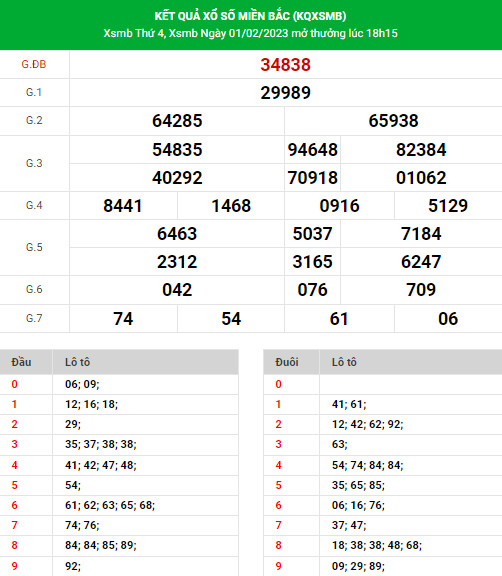Click the G.2 result 65938
Viewport: 502px width, 576px height.
pos(393,121)
